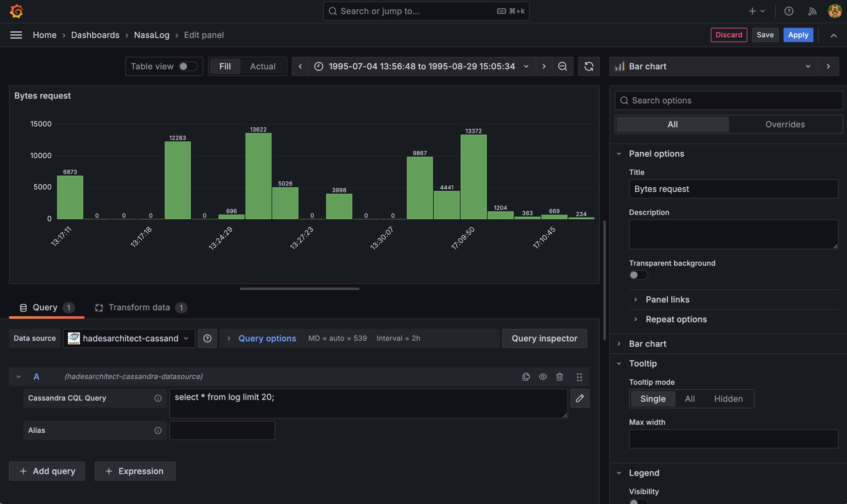Zoom out the time range
This screenshot has height=504, width=847.
[562, 66]
